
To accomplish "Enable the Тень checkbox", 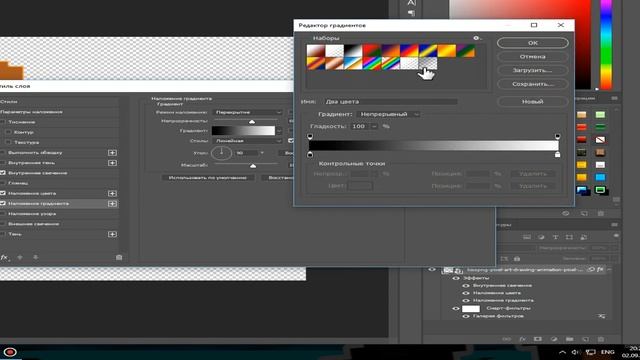I will click(3, 234).
